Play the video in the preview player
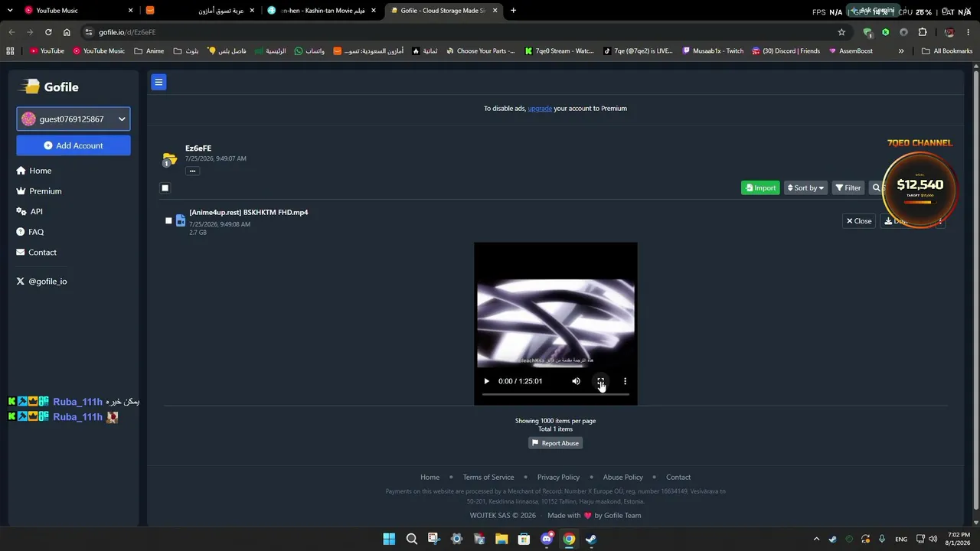The height and width of the screenshot is (551, 980). click(x=486, y=381)
